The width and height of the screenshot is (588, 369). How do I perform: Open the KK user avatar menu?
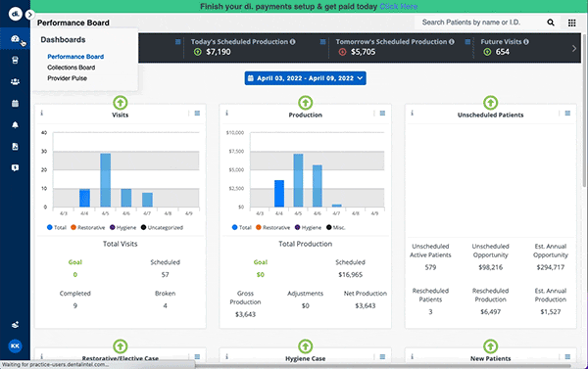(x=15, y=346)
